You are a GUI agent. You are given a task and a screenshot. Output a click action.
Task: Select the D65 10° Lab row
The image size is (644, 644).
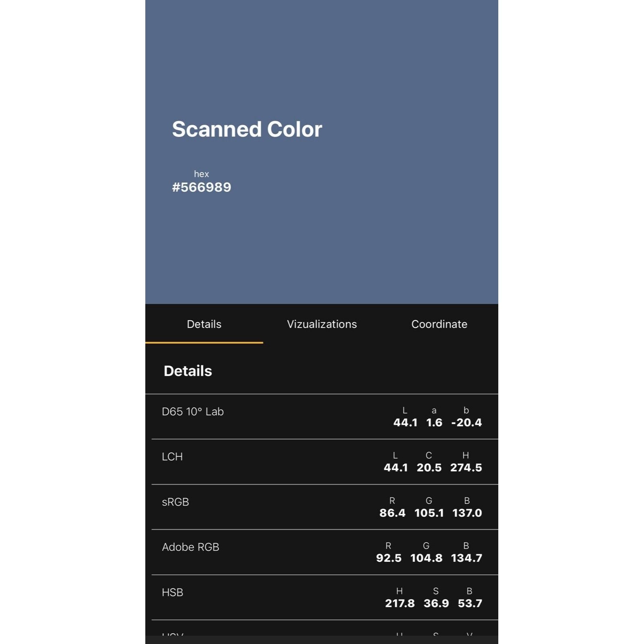click(x=322, y=417)
